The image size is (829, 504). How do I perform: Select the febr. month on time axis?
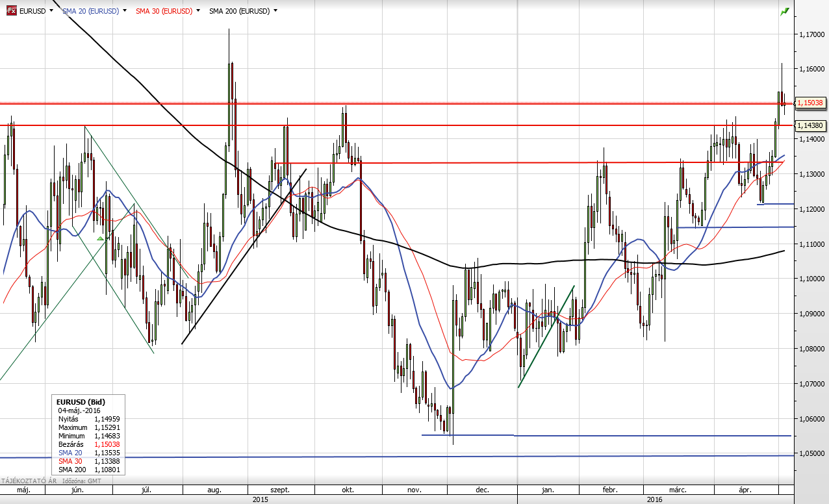tap(610, 490)
